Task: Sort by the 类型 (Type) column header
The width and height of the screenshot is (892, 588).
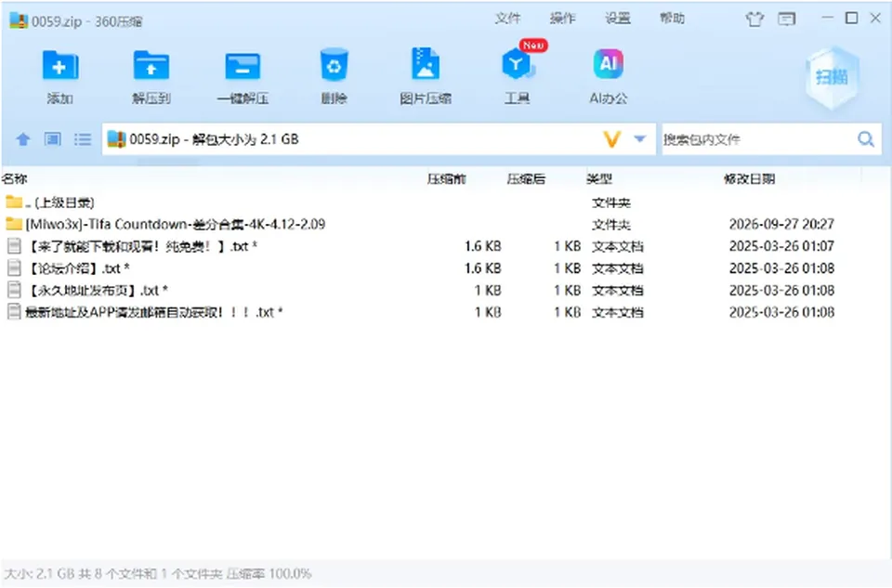Action: 599,179
